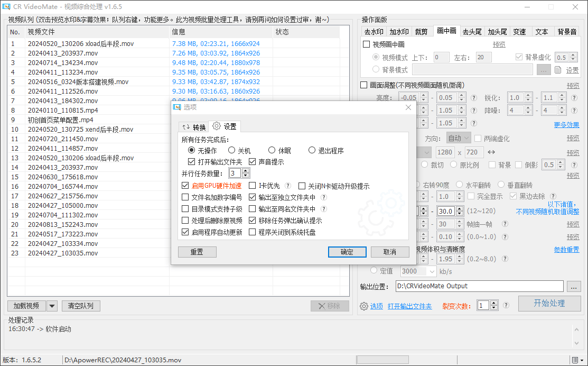Click the width-height swap arrow icon

[x=491, y=152]
